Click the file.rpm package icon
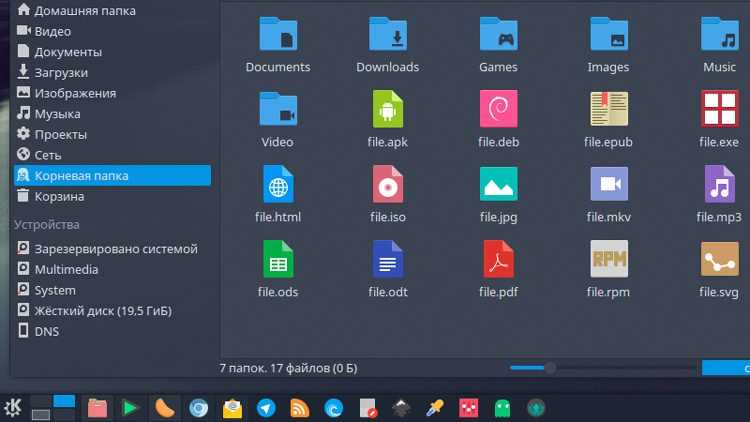The height and width of the screenshot is (422, 750). 608,259
